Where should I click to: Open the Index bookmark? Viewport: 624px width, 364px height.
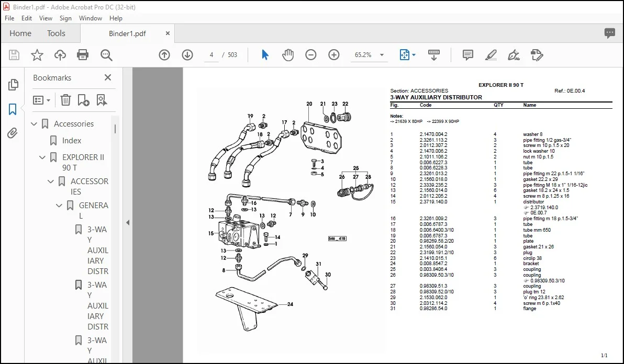point(72,141)
